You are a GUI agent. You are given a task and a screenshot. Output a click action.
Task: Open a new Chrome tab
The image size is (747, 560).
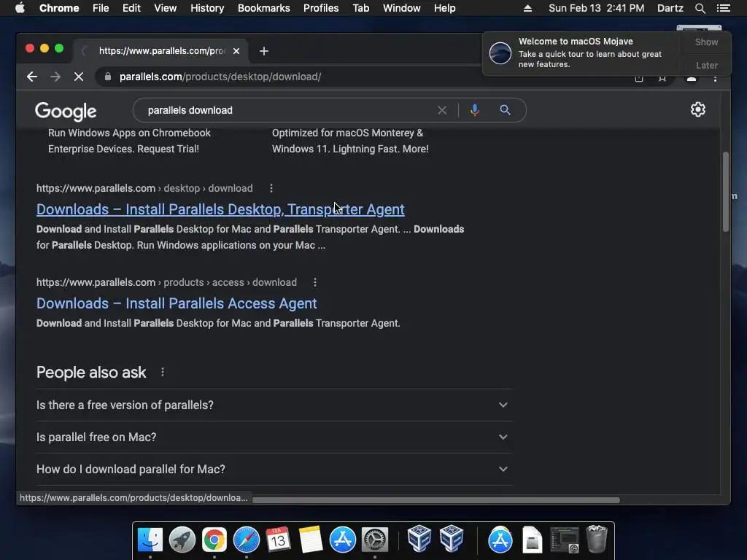[264, 51]
